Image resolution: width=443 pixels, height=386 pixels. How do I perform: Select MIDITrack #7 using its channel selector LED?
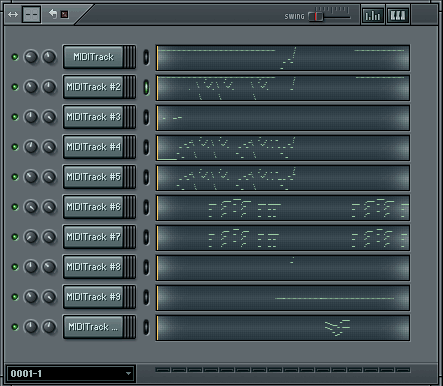click(x=146, y=237)
